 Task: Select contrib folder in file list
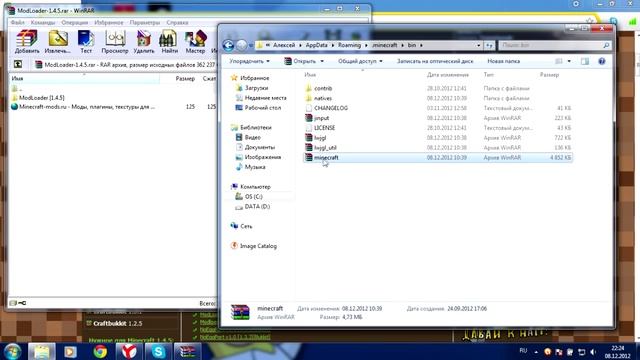coord(319,88)
